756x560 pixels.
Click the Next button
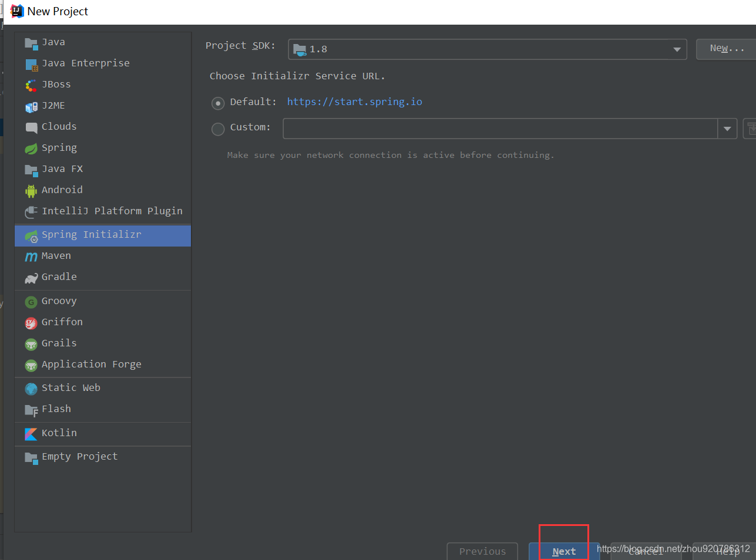[x=564, y=551]
